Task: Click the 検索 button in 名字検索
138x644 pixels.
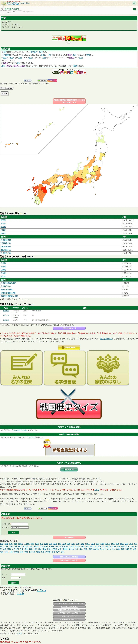Action: (14, 533)
